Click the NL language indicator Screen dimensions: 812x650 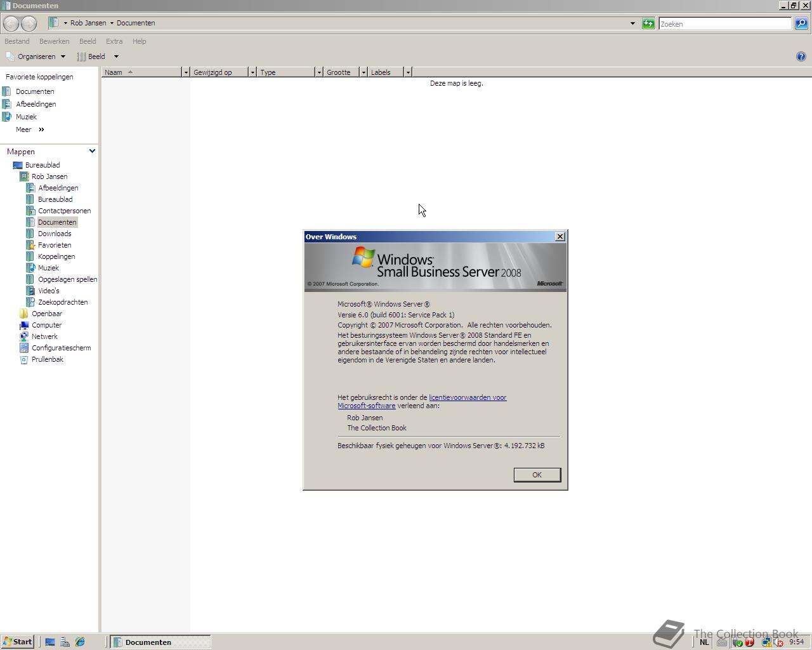[704, 642]
